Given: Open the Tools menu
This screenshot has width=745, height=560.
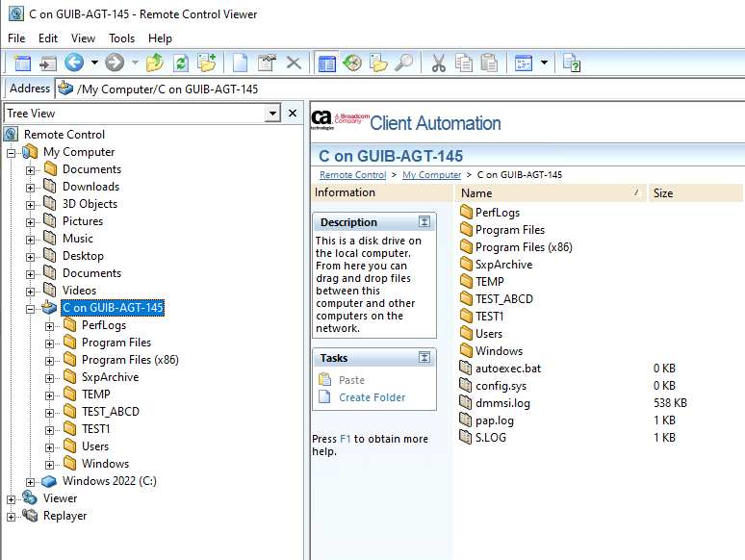Looking at the screenshot, I should (122, 38).
